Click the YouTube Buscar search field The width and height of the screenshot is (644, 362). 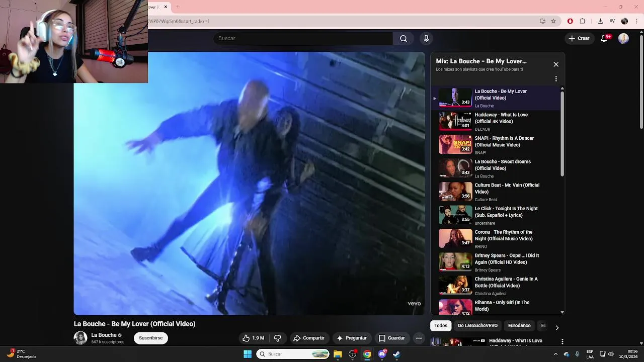pos(303,38)
